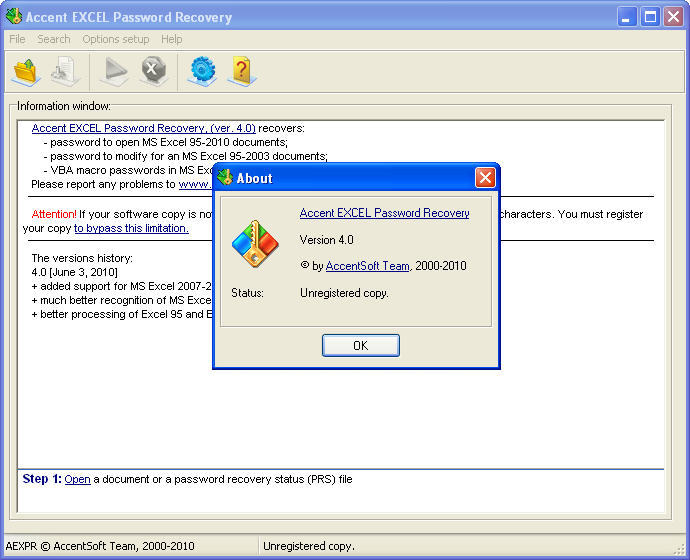This screenshot has height=560, width=690.
Task: Click the 'Step 1:' label
Action: click(x=42, y=479)
